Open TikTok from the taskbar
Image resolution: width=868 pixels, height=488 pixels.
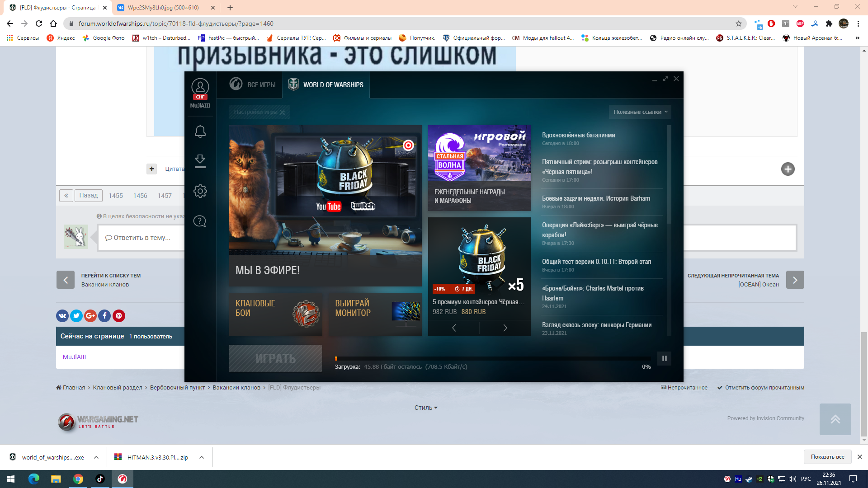point(100,479)
